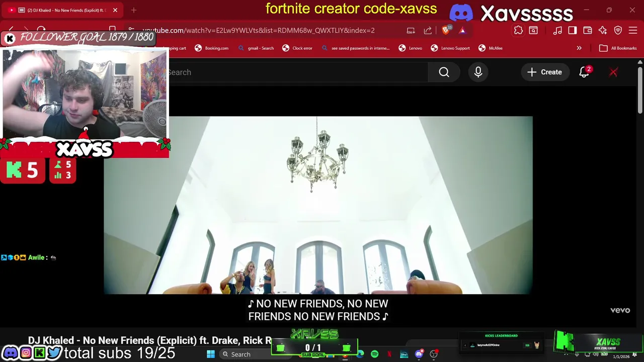
Task: Open the Brave Shields lion icon
Action: point(446,30)
